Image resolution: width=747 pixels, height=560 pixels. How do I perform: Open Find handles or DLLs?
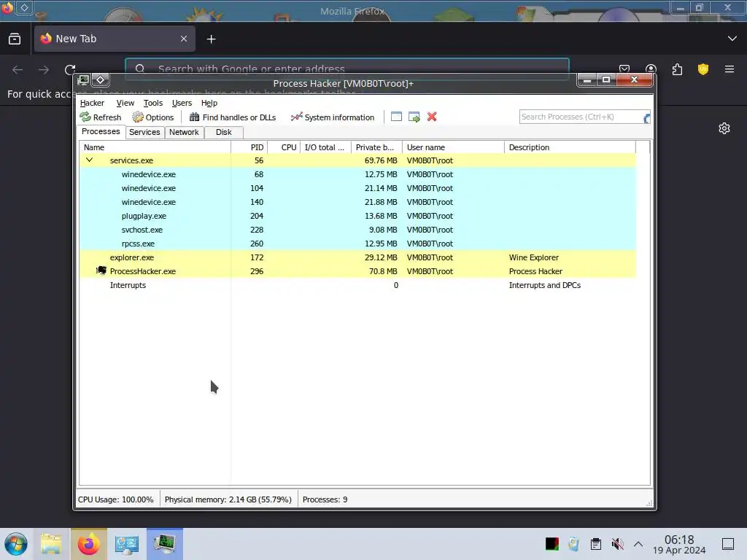pos(233,117)
